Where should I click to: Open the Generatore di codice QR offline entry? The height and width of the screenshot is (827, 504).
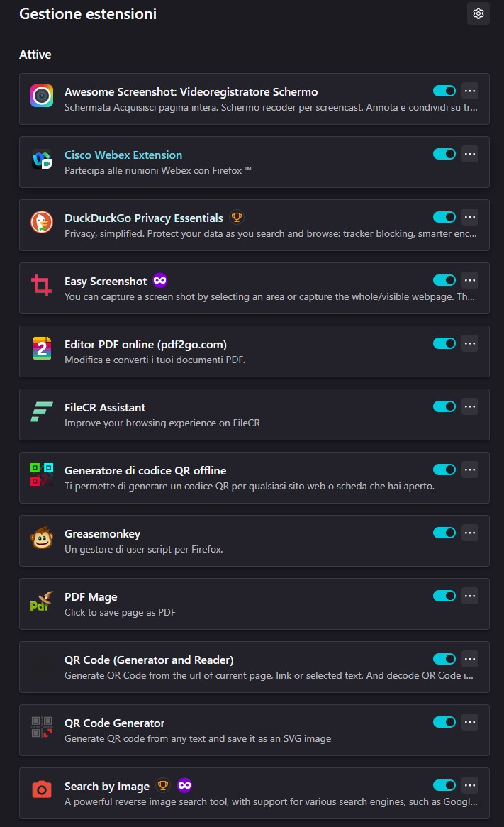[x=254, y=477]
